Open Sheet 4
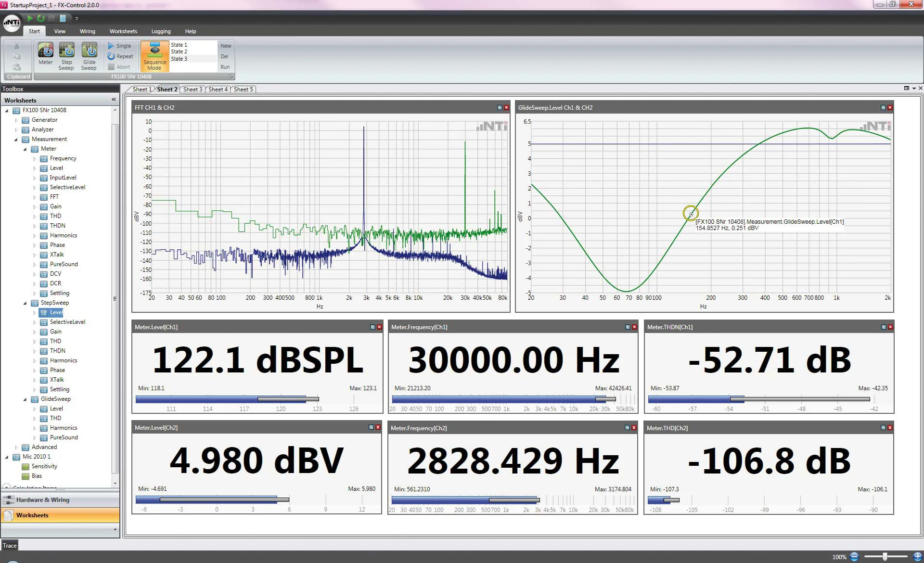 [x=218, y=89]
